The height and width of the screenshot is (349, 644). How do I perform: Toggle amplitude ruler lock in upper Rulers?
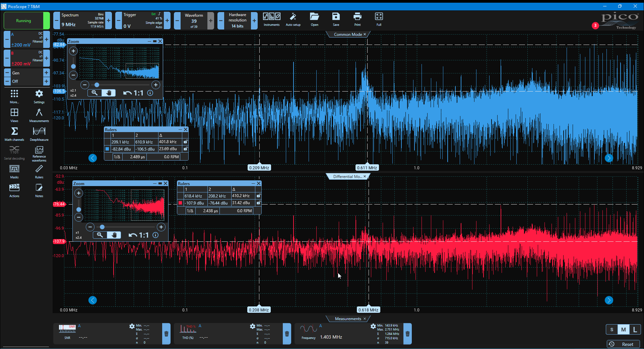point(185,149)
